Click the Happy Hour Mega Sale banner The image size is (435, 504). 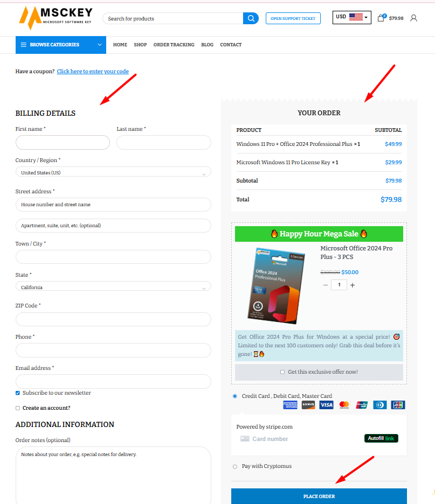coord(319,234)
